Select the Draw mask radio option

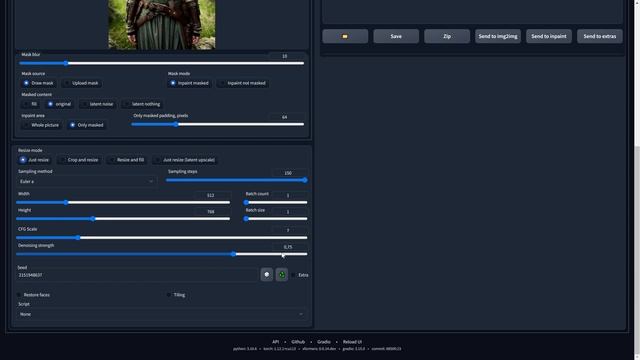[x=39, y=83]
